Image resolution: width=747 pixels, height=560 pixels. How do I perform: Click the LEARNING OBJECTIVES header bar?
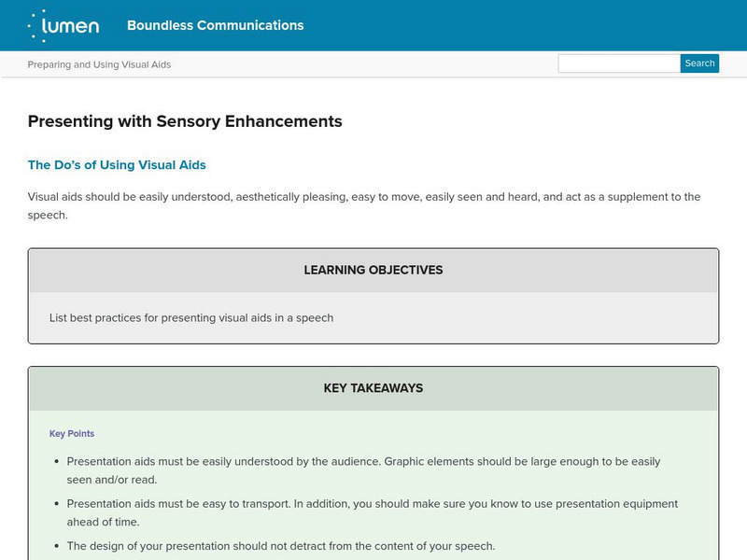point(373,271)
